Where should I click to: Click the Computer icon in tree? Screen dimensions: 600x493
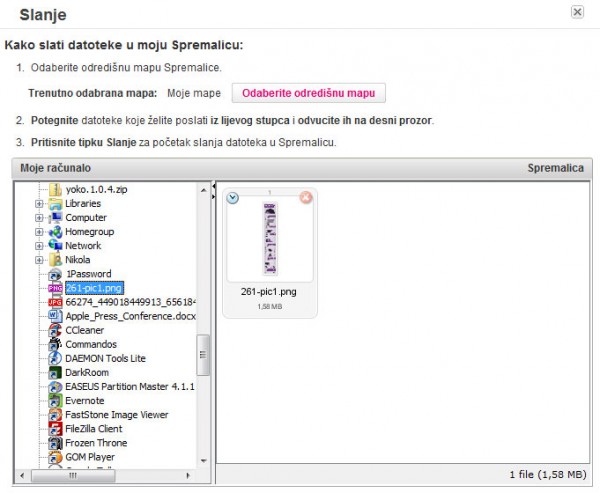click(x=55, y=218)
